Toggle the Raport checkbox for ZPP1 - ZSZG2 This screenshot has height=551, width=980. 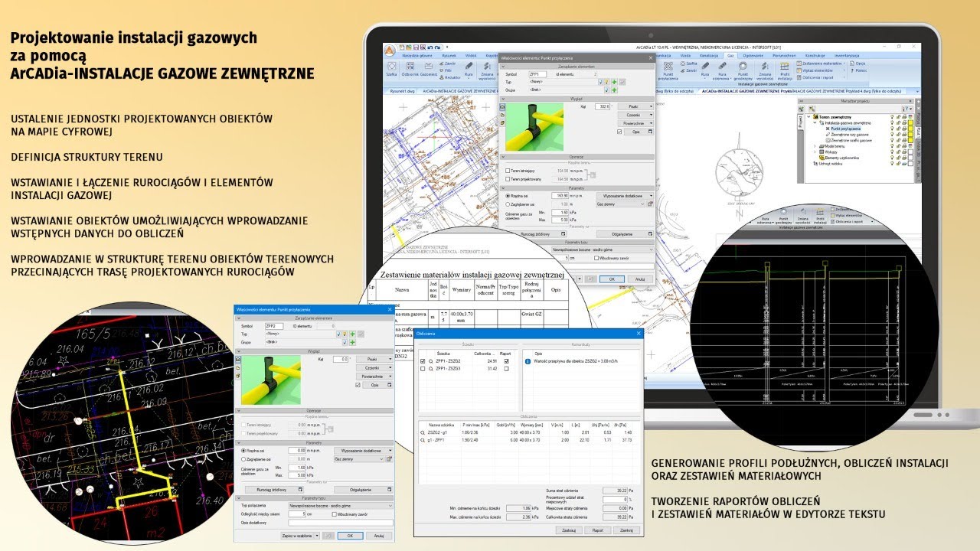[506, 360]
